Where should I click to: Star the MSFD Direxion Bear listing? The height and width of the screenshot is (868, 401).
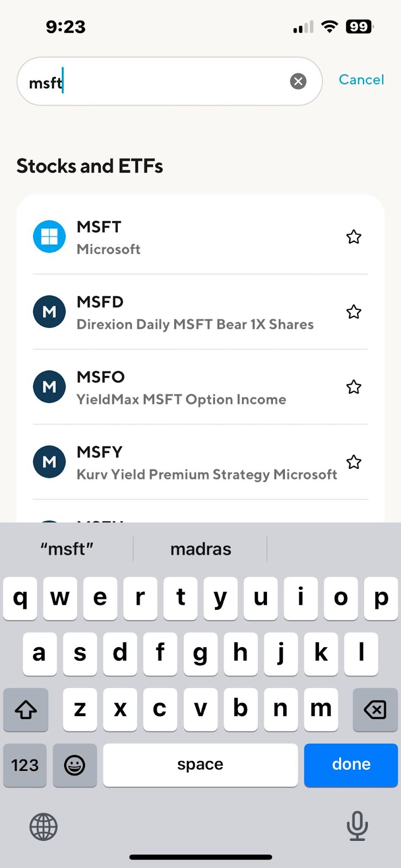354,312
